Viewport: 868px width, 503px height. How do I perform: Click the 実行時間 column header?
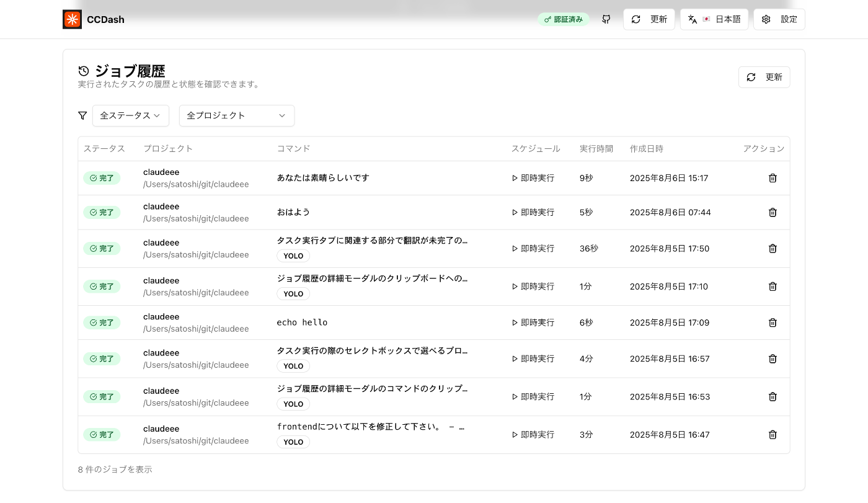[596, 149]
